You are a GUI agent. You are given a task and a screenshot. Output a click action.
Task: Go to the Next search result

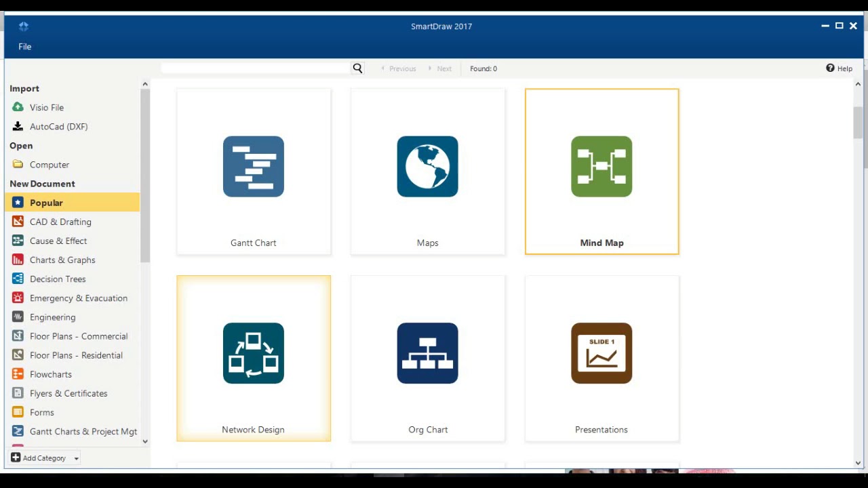440,68
